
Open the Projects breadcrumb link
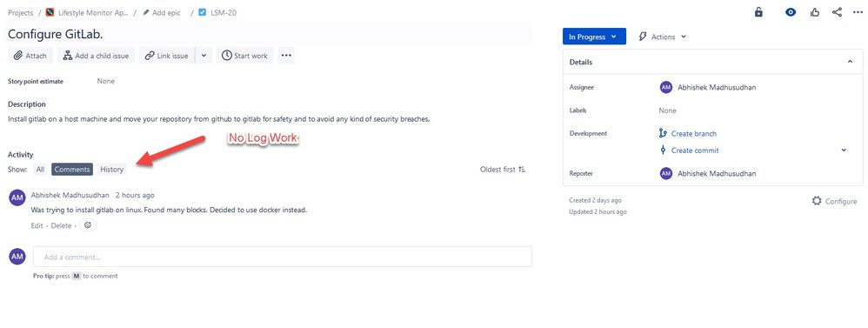(x=21, y=12)
